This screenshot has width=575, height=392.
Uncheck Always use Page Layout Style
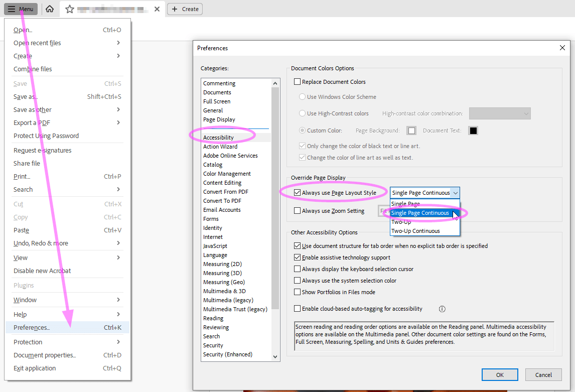click(x=298, y=192)
